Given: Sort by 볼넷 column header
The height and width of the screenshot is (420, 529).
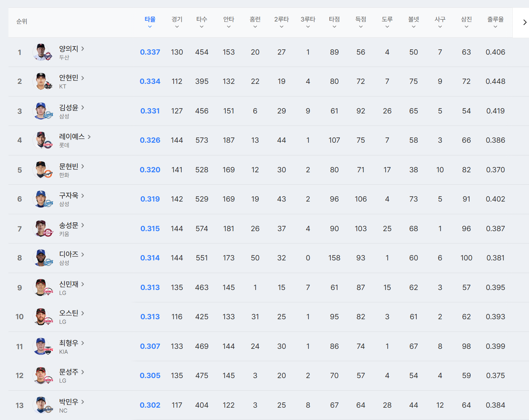Looking at the screenshot, I should coord(413,22).
